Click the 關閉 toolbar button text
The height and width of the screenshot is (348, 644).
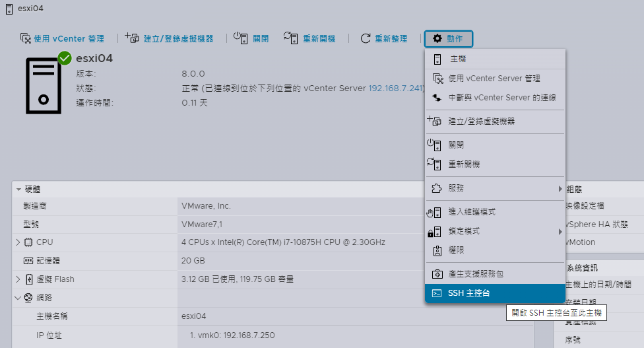261,38
